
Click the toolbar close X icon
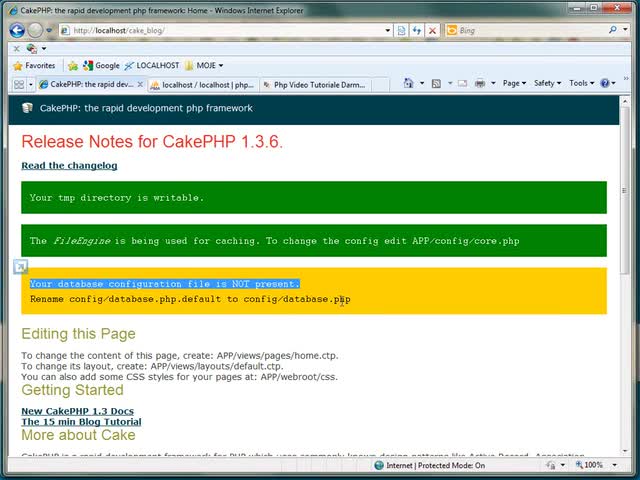pos(17,49)
